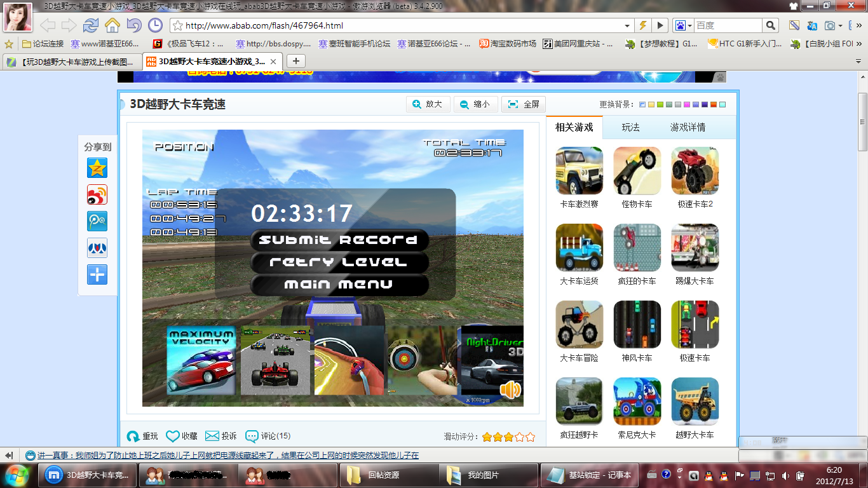Open 回帖资源 folder in taskbar
The width and height of the screenshot is (868, 488).
[x=389, y=475]
